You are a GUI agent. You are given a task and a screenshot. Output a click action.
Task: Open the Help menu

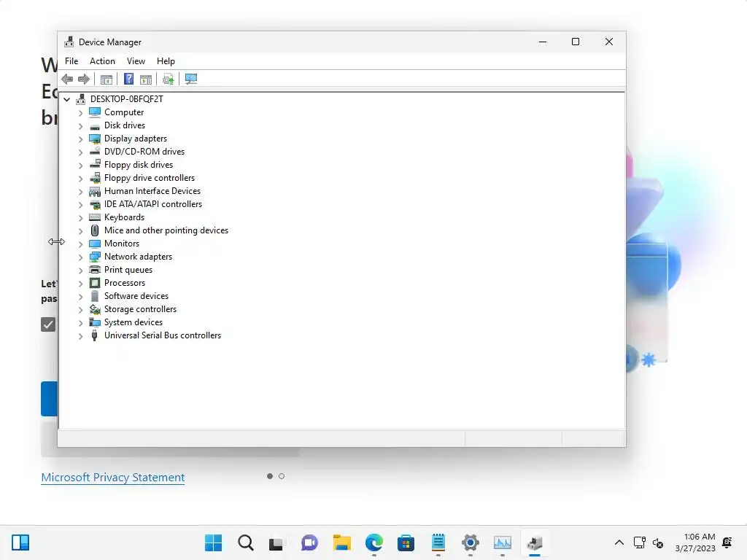click(x=166, y=61)
